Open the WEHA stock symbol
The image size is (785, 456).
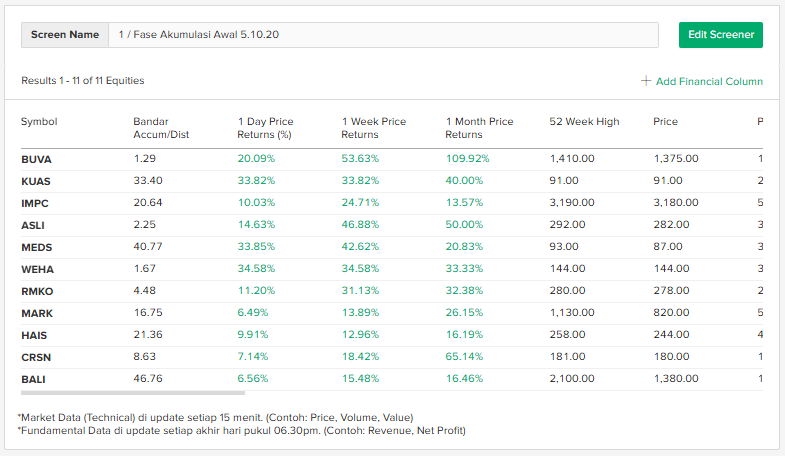click(x=36, y=269)
